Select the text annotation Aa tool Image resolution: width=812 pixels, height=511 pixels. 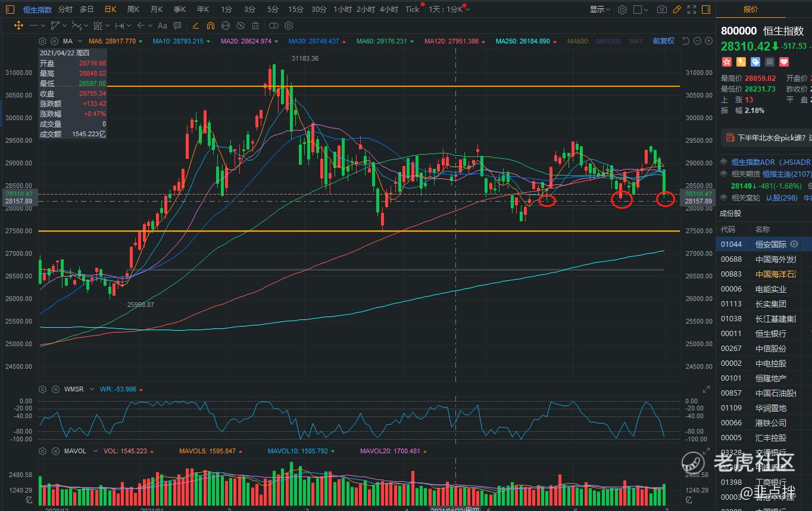[163, 26]
